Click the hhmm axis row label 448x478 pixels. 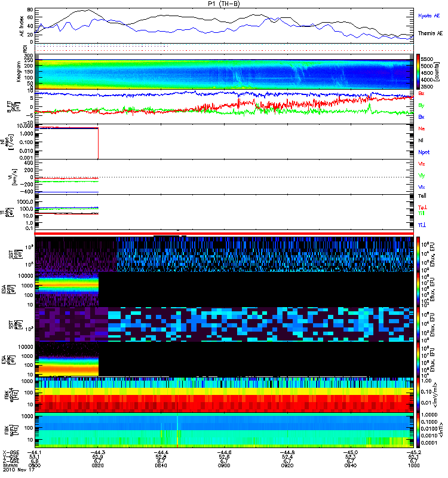pos(9,465)
